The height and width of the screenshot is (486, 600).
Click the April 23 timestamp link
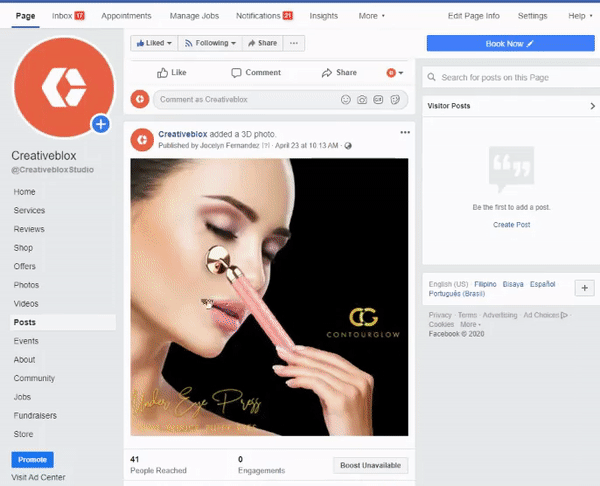307,146
